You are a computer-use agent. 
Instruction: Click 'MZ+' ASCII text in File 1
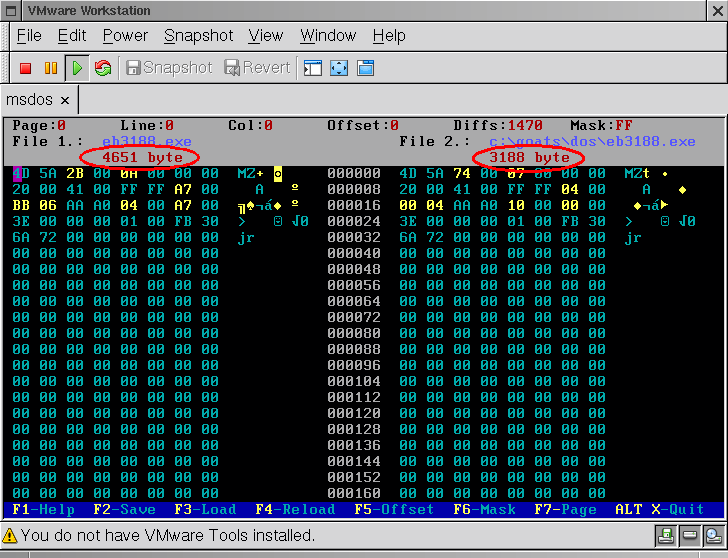click(251, 174)
